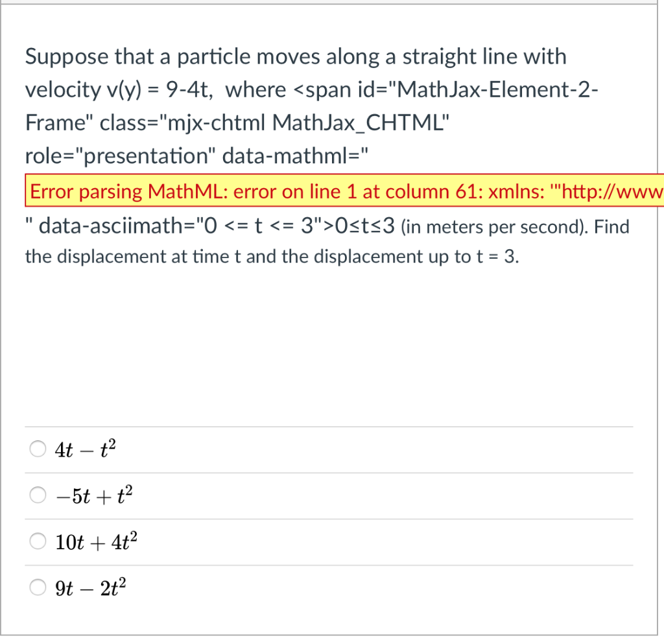Click the radio circle beside 10t + 4t²
664x644 pixels.
tap(37, 540)
